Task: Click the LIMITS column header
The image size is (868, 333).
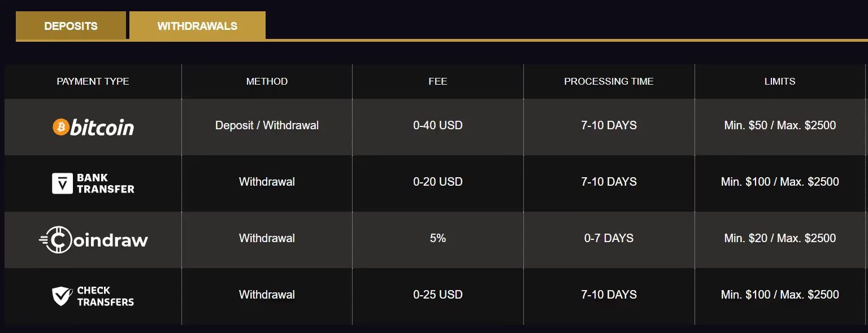Action: point(780,81)
